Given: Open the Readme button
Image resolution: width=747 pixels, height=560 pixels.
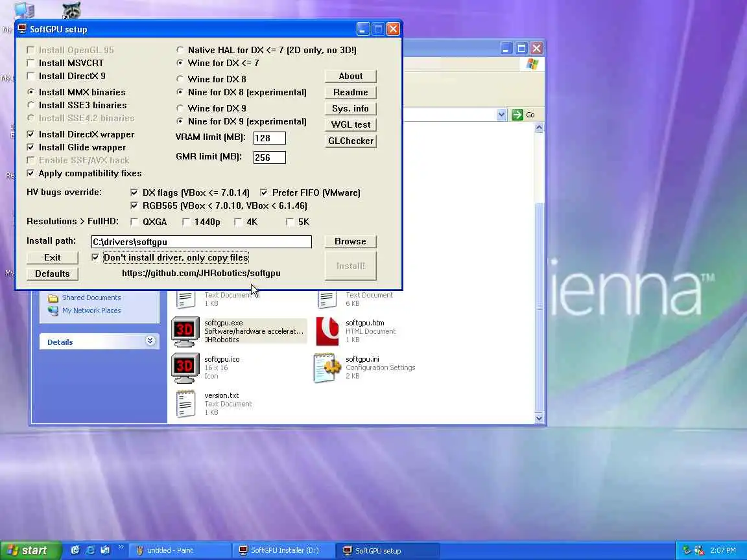Looking at the screenshot, I should (351, 93).
